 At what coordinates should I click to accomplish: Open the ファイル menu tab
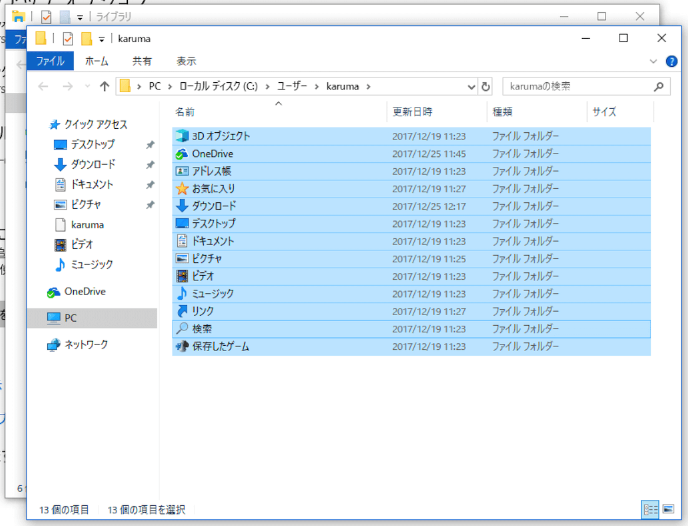[x=50, y=61]
